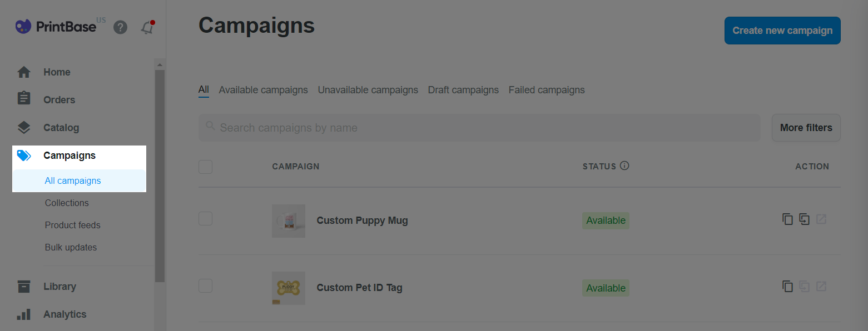Open the Product feeds link
The width and height of the screenshot is (868, 331).
(73, 225)
